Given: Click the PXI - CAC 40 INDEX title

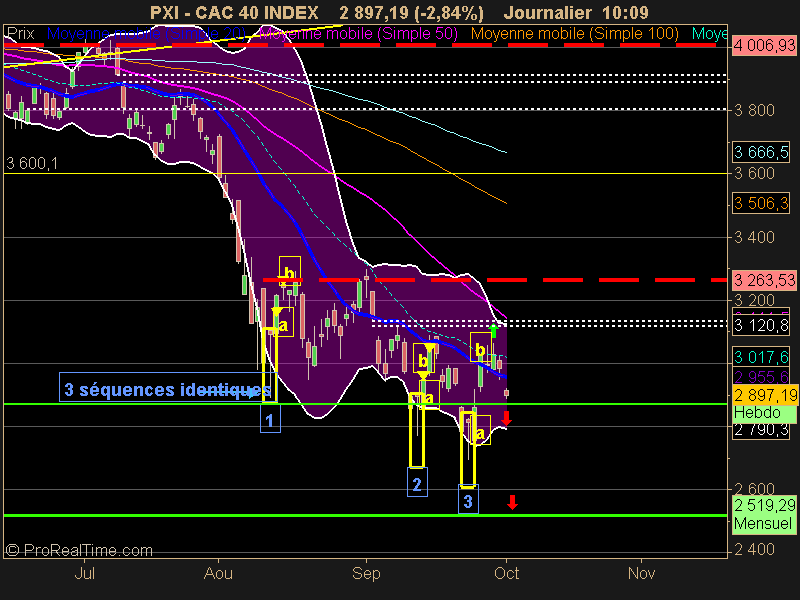Looking at the screenshot, I should coord(234,12).
